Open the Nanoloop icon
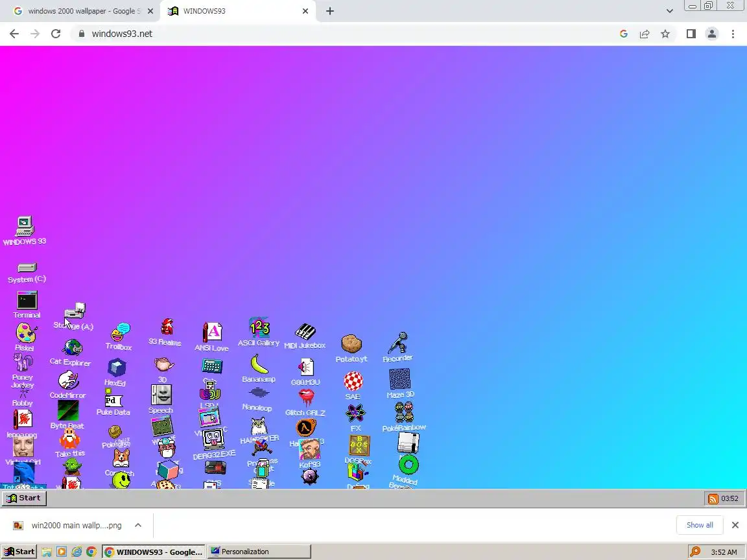Viewport: 747px width, 560px height. click(x=259, y=393)
